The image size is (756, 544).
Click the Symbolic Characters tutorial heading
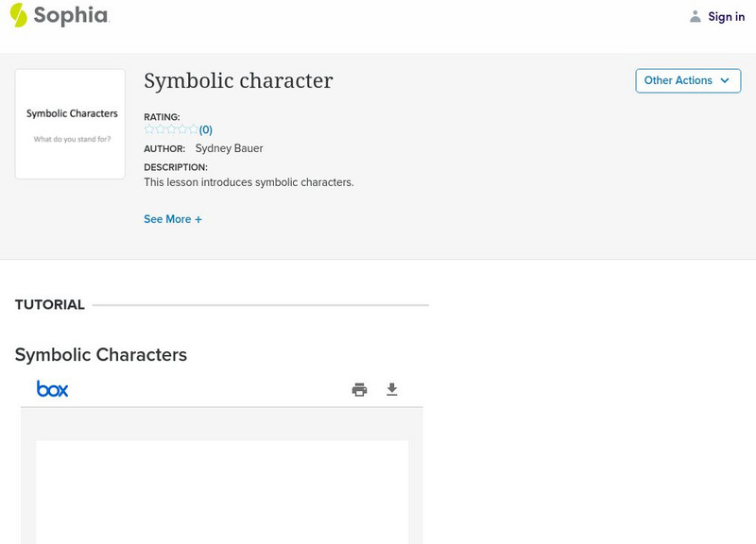click(x=101, y=355)
